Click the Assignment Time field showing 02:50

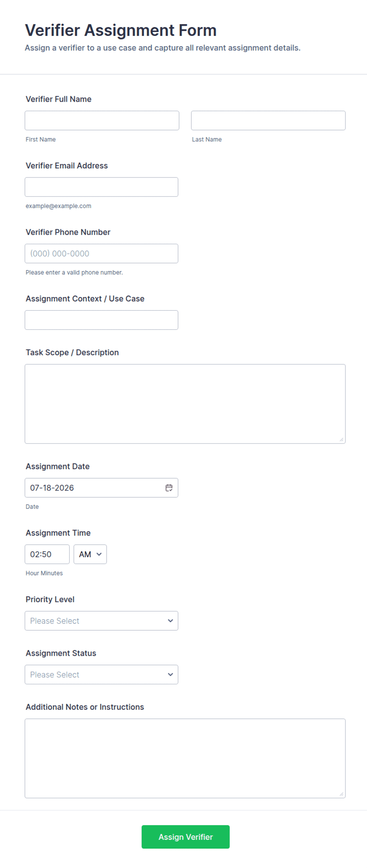pos(47,554)
